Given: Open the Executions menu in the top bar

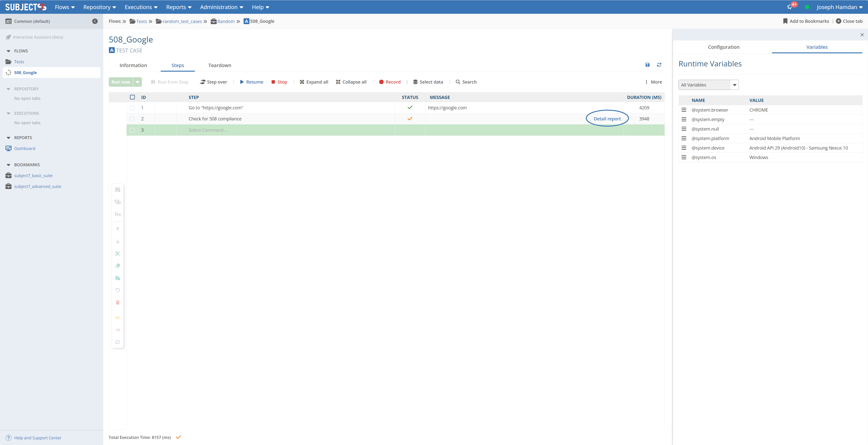Looking at the screenshot, I should click(141, 7).
